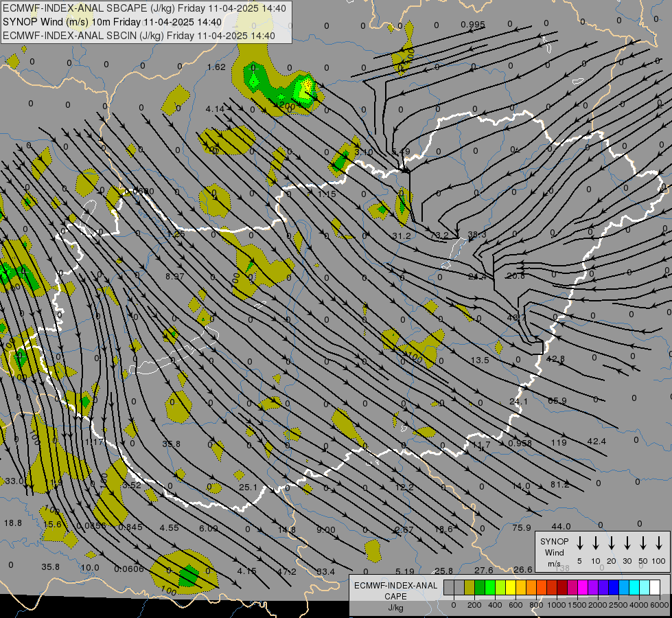
Task: Click the map value '27.6'
Action: pos(483,571)
